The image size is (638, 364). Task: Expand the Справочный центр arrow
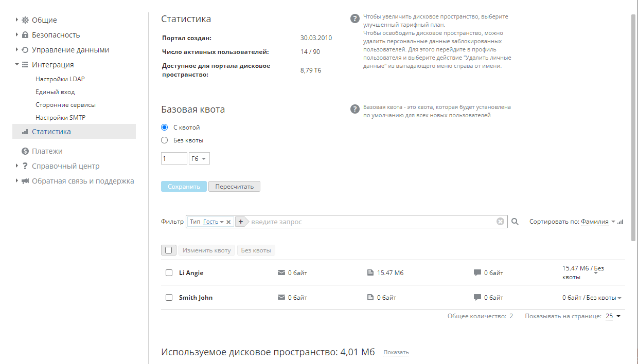coord(16,166)
